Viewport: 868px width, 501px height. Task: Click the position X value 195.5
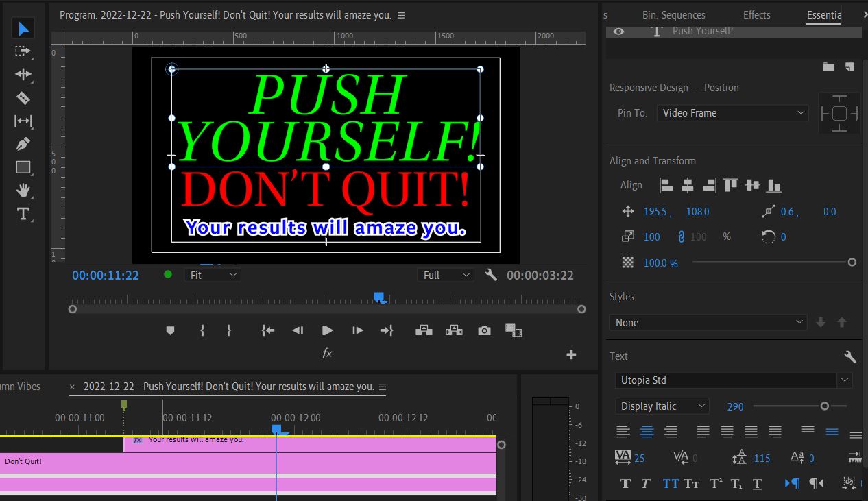point(658,212)
